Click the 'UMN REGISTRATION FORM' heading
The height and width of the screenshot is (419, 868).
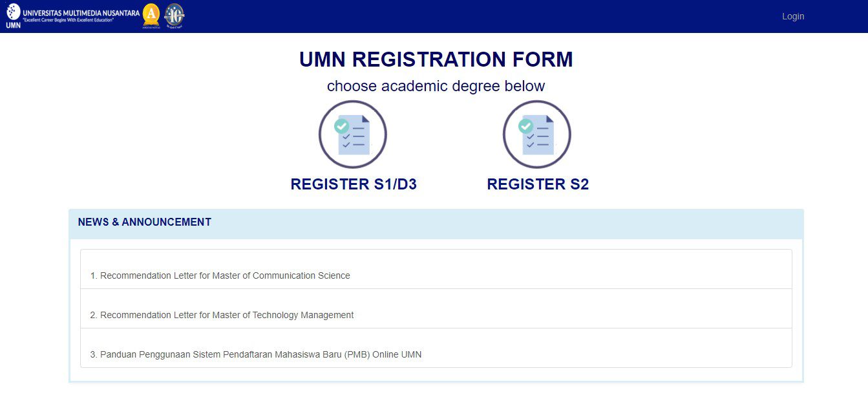pos(436,59)
